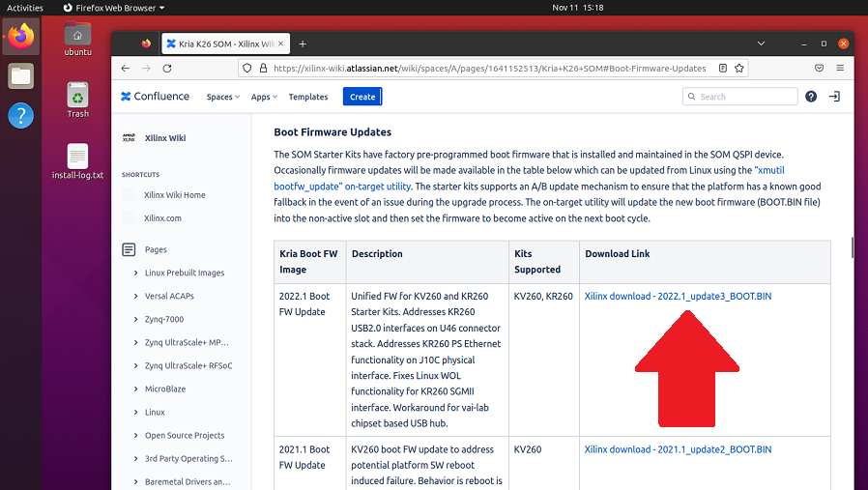Open Baremetal Drivers an... page
Image resolution: width=868 pixels, height=490 pixels.
point(188,482)
